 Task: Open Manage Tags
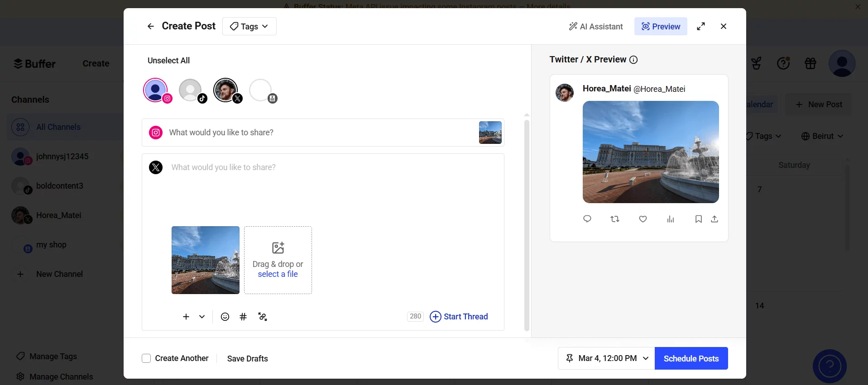pyautogui.click(x=47, y=356)
